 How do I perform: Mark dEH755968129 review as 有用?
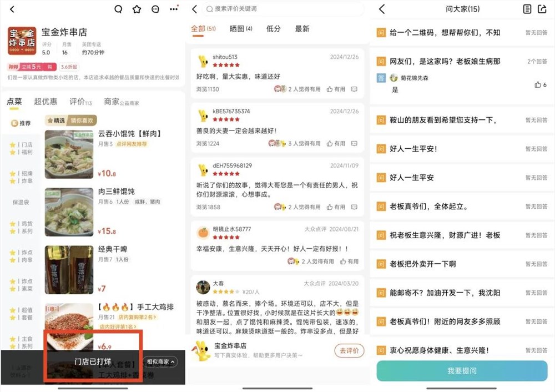tap(336, 207)
